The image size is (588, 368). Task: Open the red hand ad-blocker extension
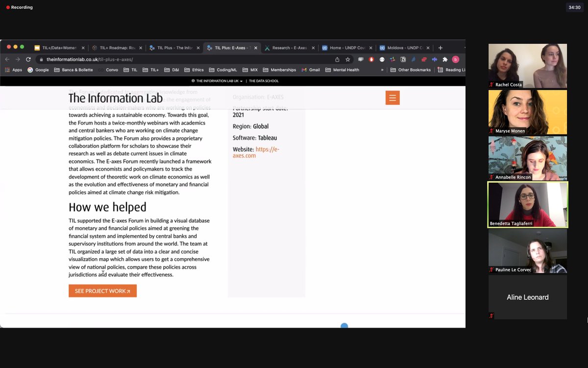[x=371, y=59]
